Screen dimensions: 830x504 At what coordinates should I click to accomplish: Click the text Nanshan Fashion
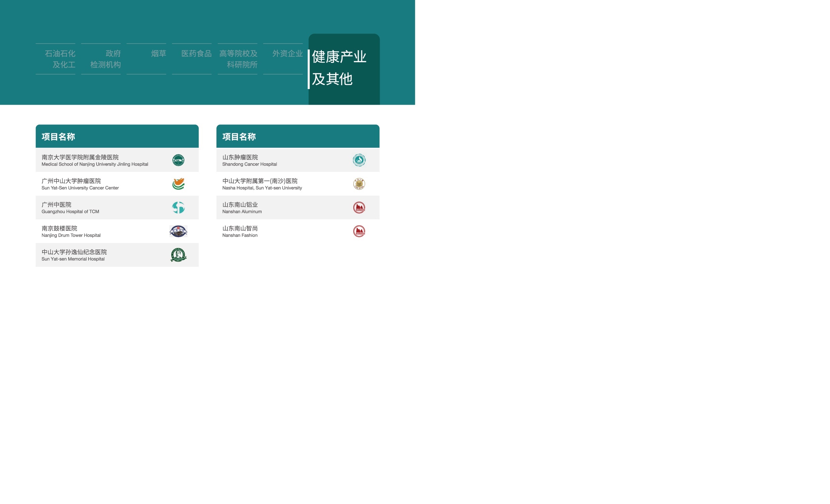[x=240, y=235]
